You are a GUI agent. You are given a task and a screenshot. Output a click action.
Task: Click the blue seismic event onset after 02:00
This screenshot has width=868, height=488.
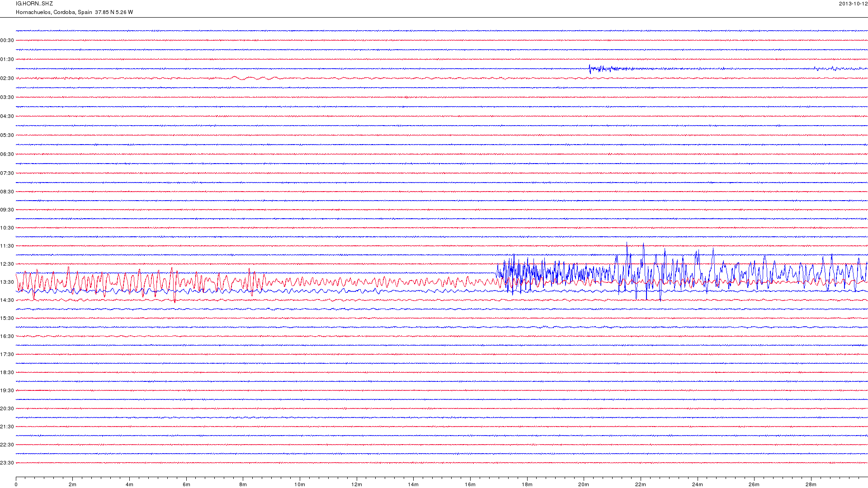pos(590,69)
